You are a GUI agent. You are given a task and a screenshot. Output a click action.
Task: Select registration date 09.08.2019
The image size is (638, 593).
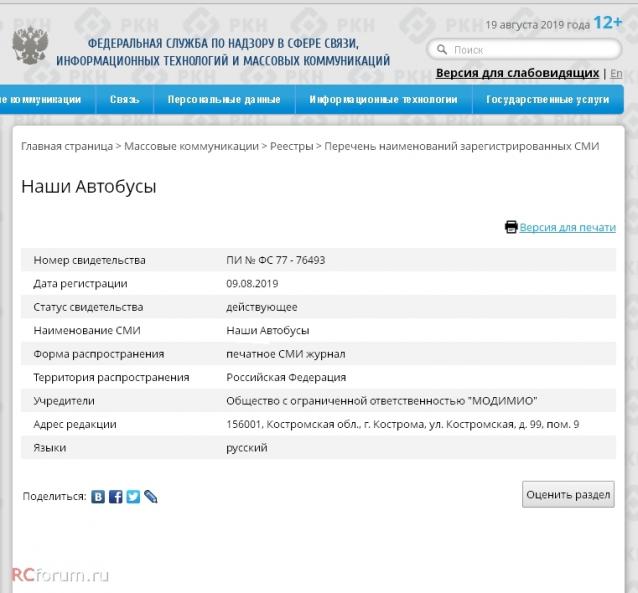(252, 284)
